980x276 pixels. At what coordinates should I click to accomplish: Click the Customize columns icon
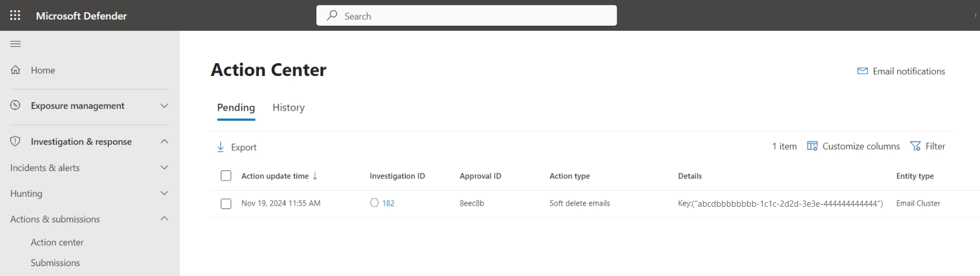(812, 146)
